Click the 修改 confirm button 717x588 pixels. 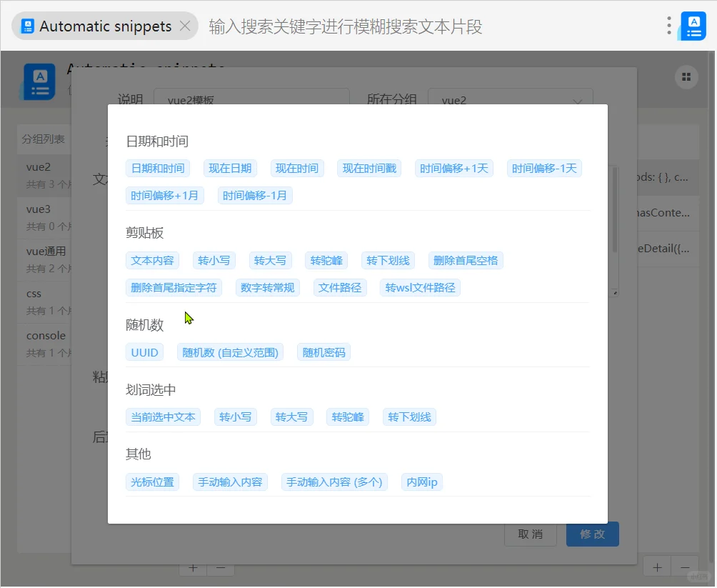coord(592,534)
